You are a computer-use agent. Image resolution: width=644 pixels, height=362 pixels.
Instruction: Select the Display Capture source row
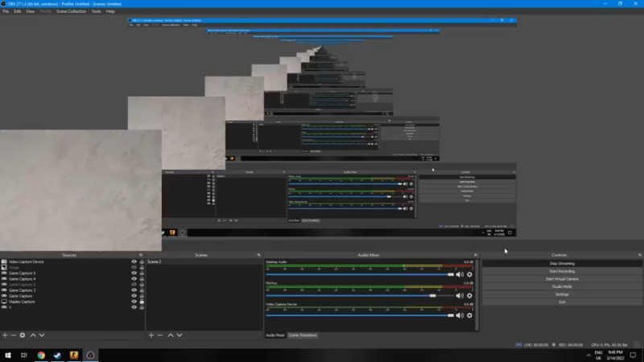(72, 302)
